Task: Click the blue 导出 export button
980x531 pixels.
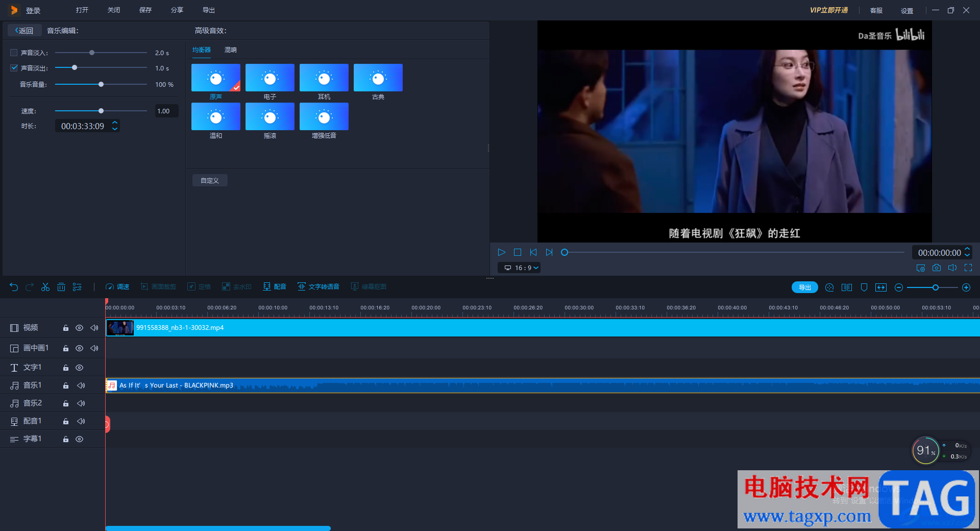Action: click(805, 287)
